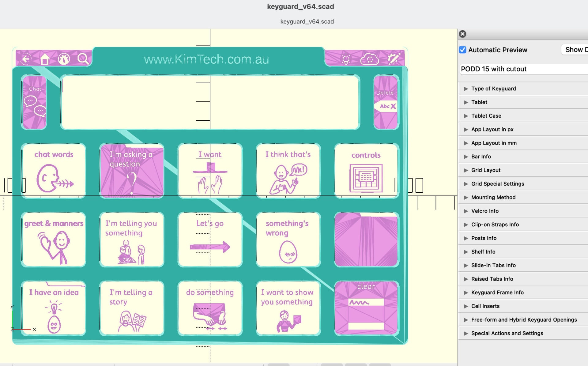Click the gauge dial icon beside home
Image resolution: width=588 pixels, height=366 pixels.
(64, 59)
